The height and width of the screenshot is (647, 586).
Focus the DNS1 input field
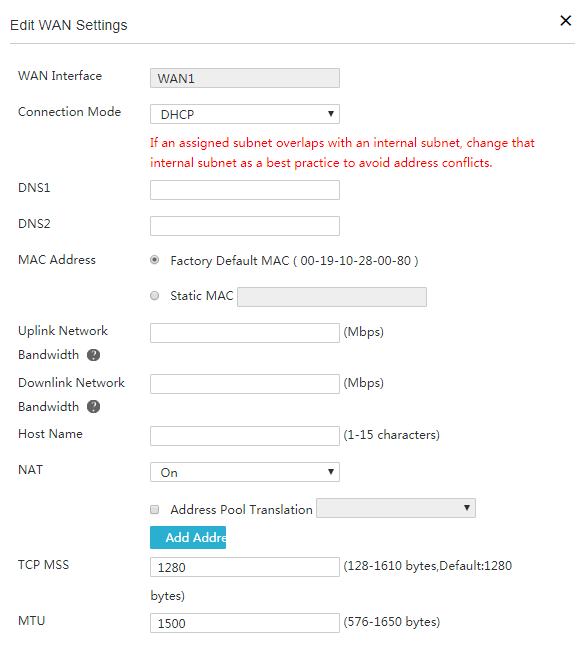pos(245,190)
